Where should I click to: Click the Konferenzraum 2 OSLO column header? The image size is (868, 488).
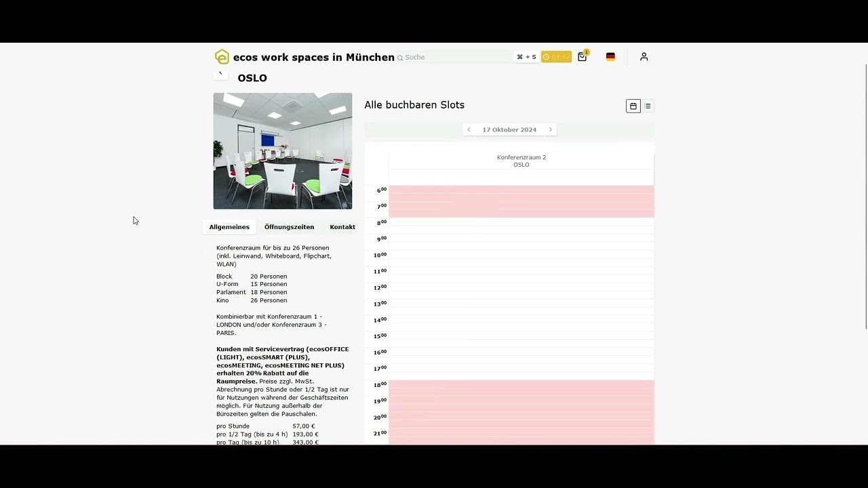pyautogui.click(x=521, y=161)
